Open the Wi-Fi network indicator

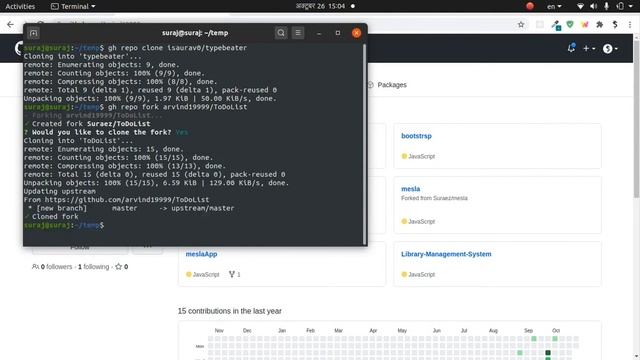click(580, 6)
